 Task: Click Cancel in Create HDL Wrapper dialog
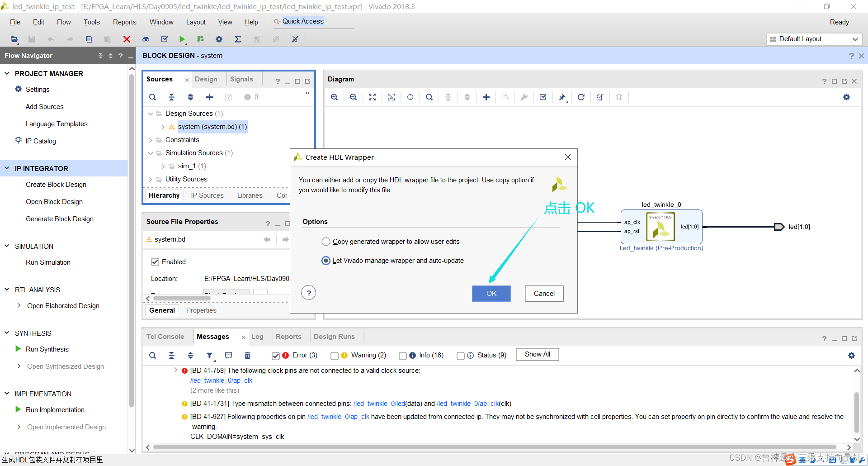point(544,294)
